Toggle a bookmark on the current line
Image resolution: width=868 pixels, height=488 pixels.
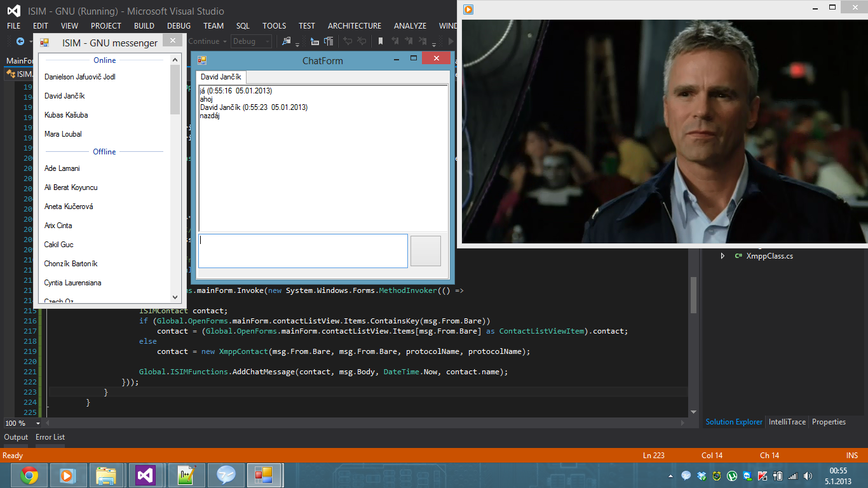(380, 41)
